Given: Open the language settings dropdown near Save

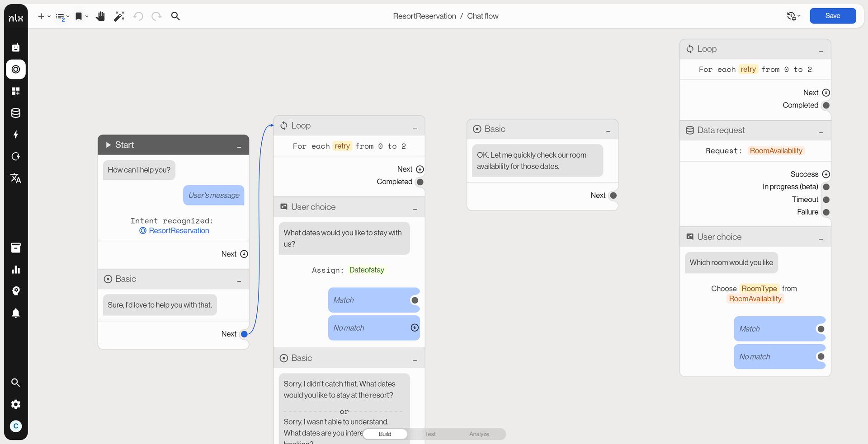Looking at the screenshot, I should click(793, 16).
